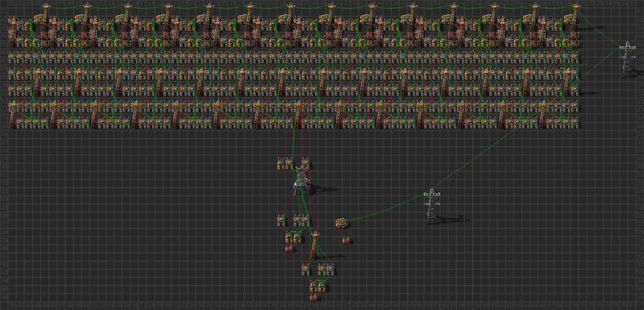This screenshot has height=310, width=644.
Task: Select the bottom-left corner combinator of the array
Action: [13, 122]
